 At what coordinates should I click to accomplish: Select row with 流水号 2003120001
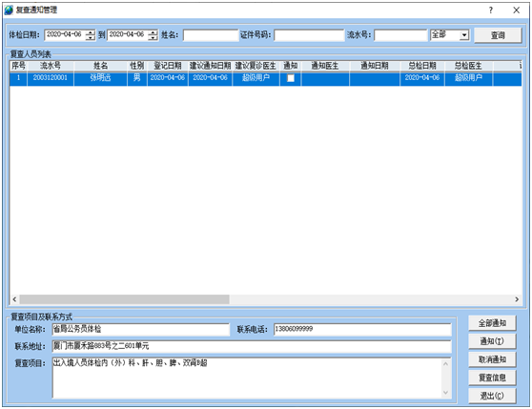pyautogui.click(x=265, y=78)
